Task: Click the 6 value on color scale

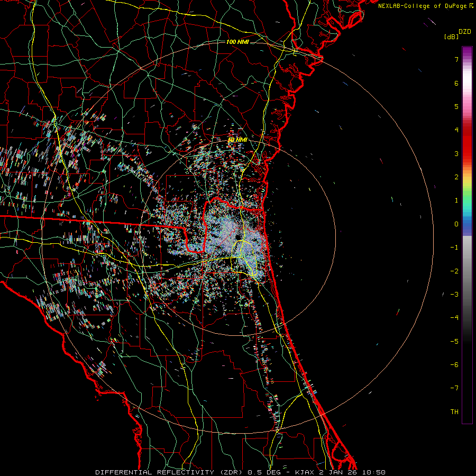Action: (456, 83)
